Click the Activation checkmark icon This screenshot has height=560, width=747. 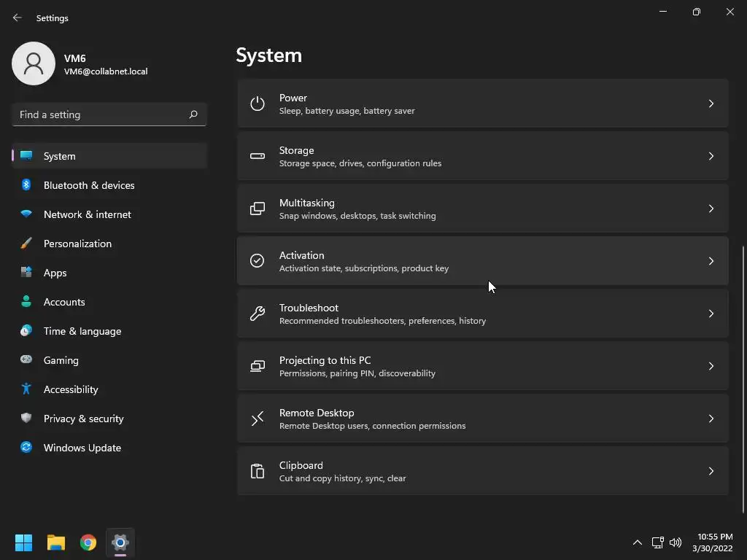(258, 261)
